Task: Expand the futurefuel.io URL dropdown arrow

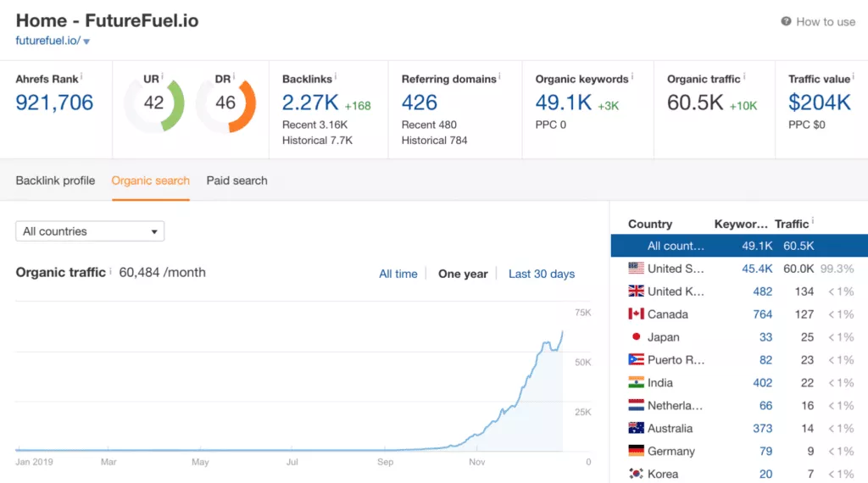Action: point(86,42)
